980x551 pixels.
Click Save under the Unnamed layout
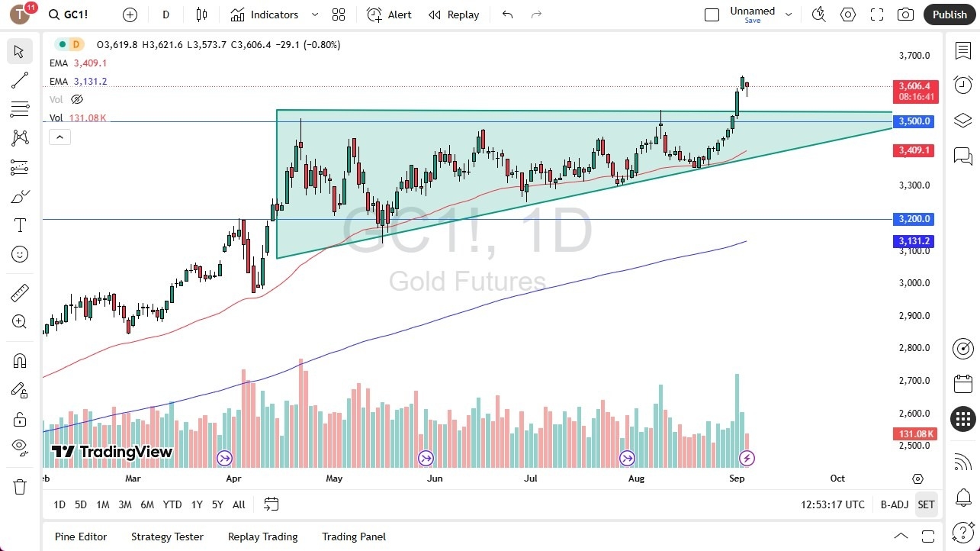752,21
